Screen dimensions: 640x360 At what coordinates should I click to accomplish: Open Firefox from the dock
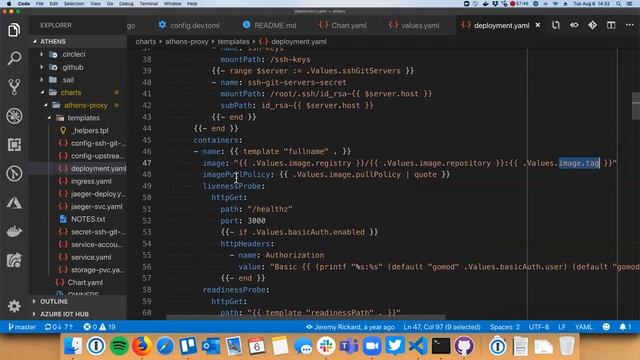[142, 346]
